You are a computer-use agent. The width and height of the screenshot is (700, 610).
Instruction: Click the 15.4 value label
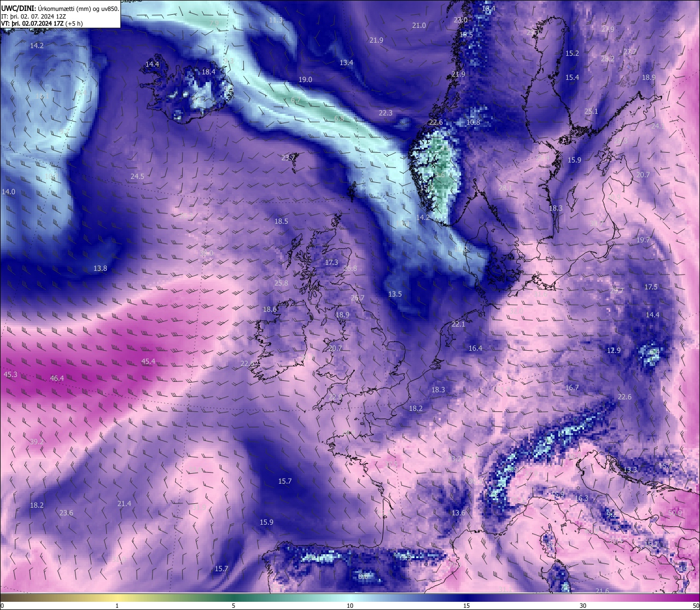(x=572, y=77)
